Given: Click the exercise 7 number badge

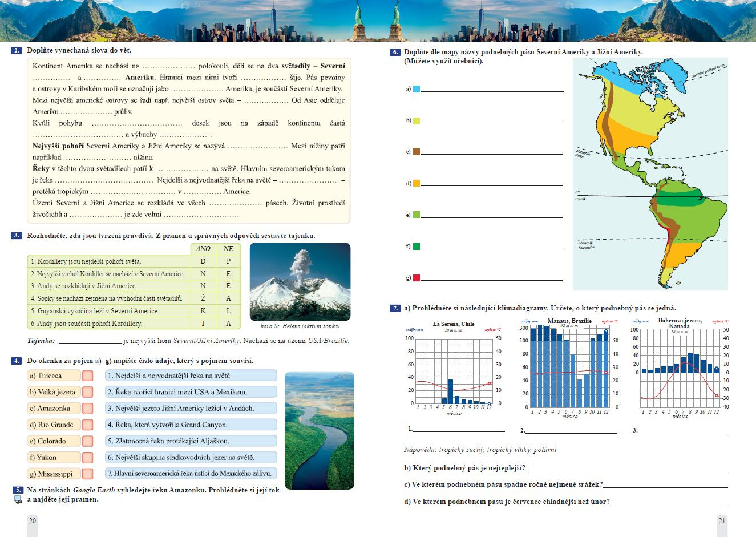Looking at the screenshot, I should coord(395,308).
